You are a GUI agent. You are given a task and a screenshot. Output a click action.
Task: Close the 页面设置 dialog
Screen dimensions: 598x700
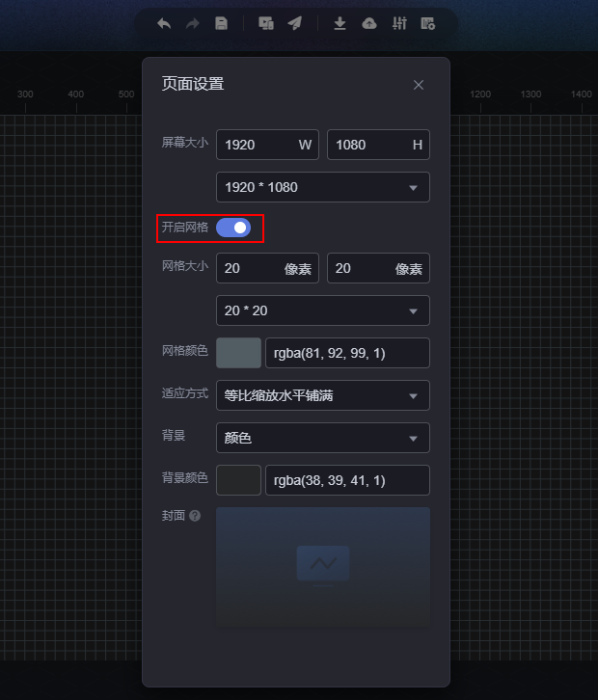pos(419,85)
